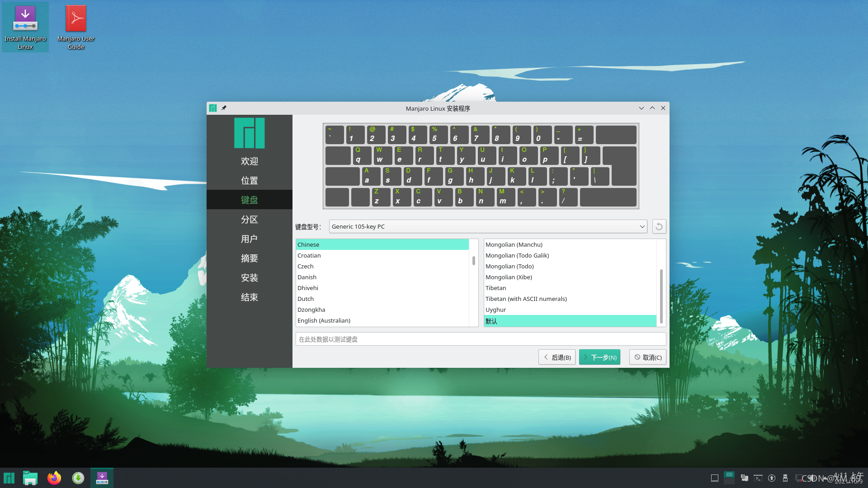Image resolution: width=868 pixels, height=488 pixels.
Task: Click the variant list scrollbar handle
Action: click(661, 296)
